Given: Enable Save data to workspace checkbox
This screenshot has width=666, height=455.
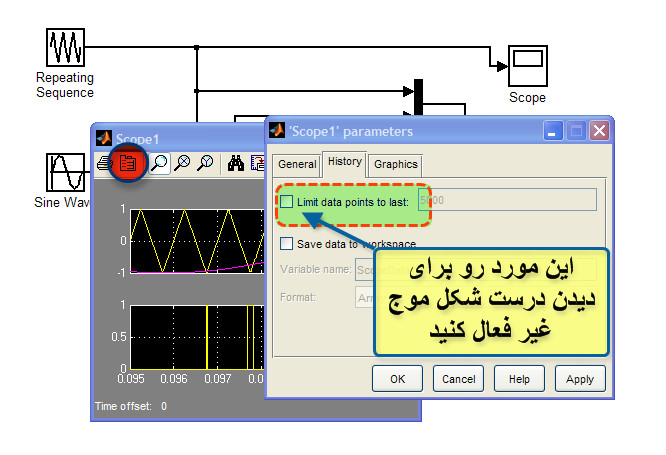Looking at the screenshot, I should (x=287, y=243).
